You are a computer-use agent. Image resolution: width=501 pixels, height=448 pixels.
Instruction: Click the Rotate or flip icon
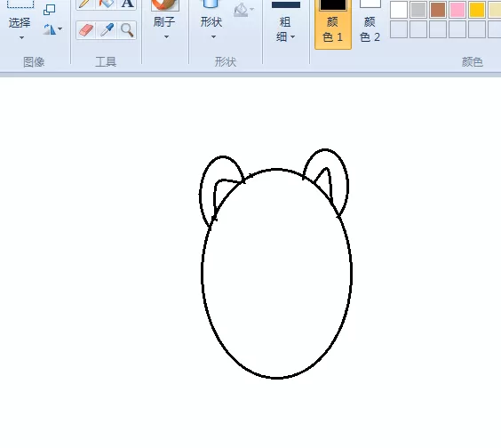tap(52, 29)
